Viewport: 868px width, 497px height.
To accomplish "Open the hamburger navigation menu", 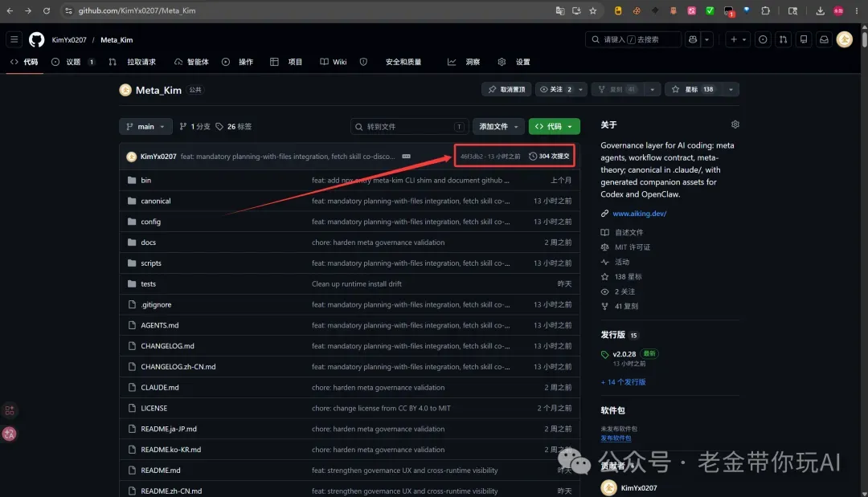I will click(14, 40).
